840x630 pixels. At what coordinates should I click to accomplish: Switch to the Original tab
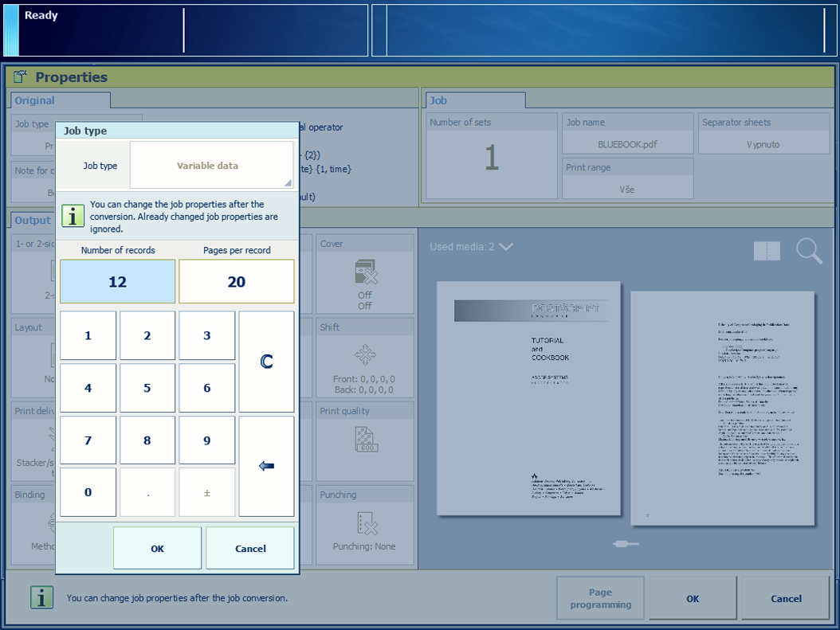(35, 100)
